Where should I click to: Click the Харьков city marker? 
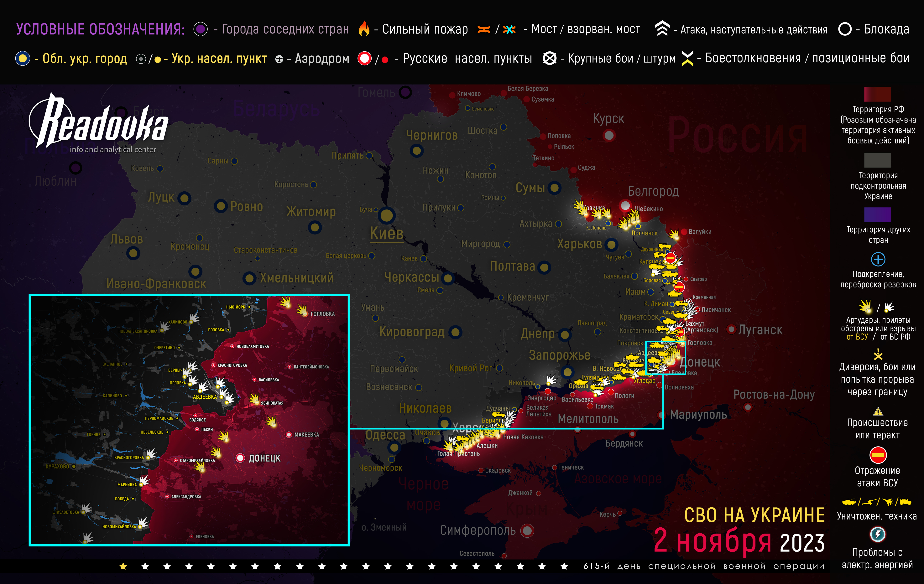tap(611, 244)
